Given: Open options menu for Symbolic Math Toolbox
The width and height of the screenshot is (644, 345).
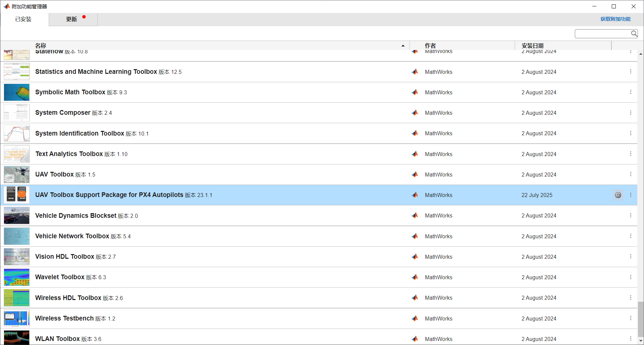Looking at the screenshot, I should coord(631,92).
